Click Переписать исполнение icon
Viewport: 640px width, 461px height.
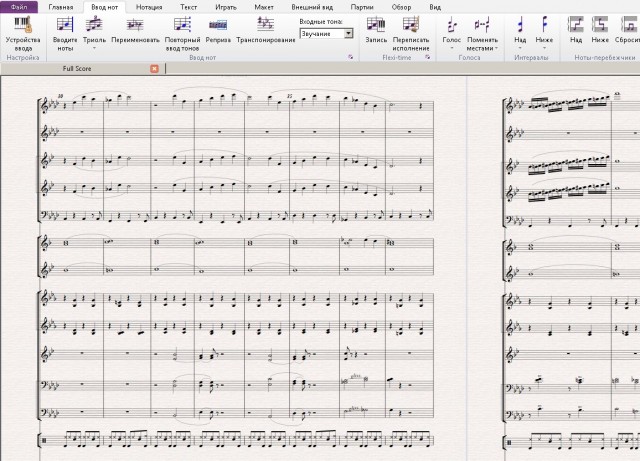[x=411, y=33]
